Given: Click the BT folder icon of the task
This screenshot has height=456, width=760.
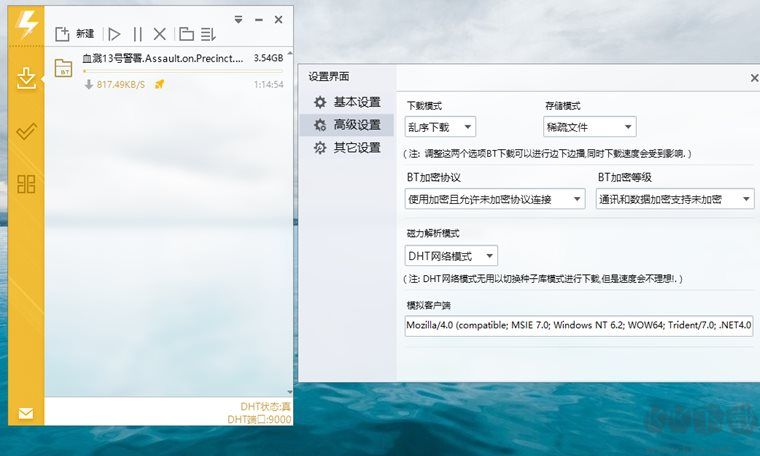Looking at the screenshot, I should tap(63, 68).
